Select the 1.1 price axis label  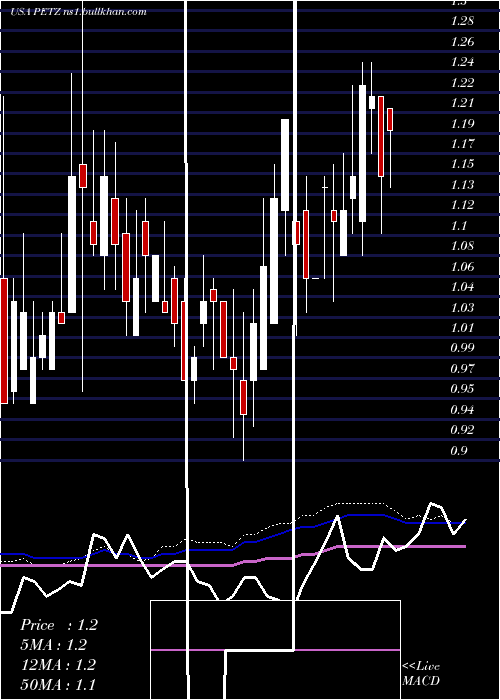[x=459, y=225]
